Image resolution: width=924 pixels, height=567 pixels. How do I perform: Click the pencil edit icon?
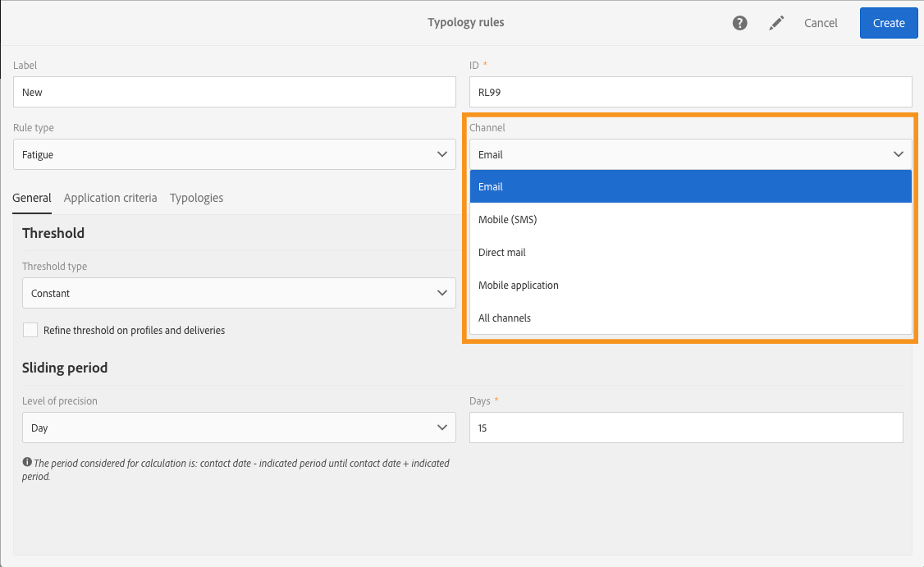pyautogui.click(x=776, y=23)
